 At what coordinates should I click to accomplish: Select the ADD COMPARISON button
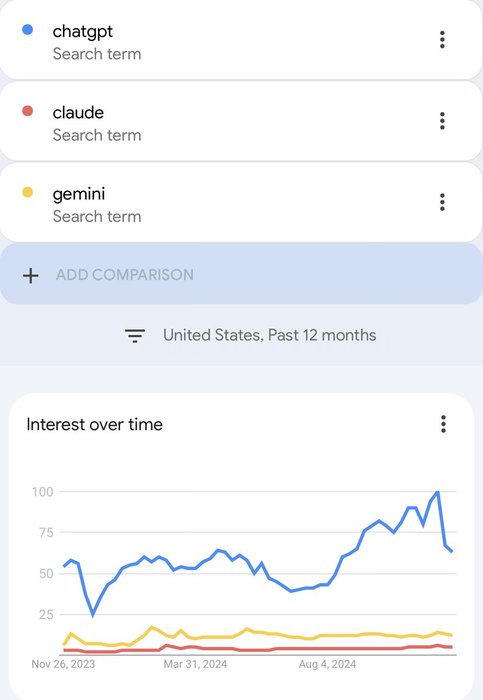click(241, 274)
